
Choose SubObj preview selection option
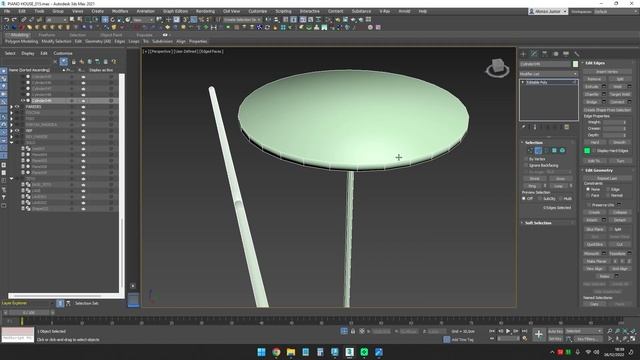point(540,198)
